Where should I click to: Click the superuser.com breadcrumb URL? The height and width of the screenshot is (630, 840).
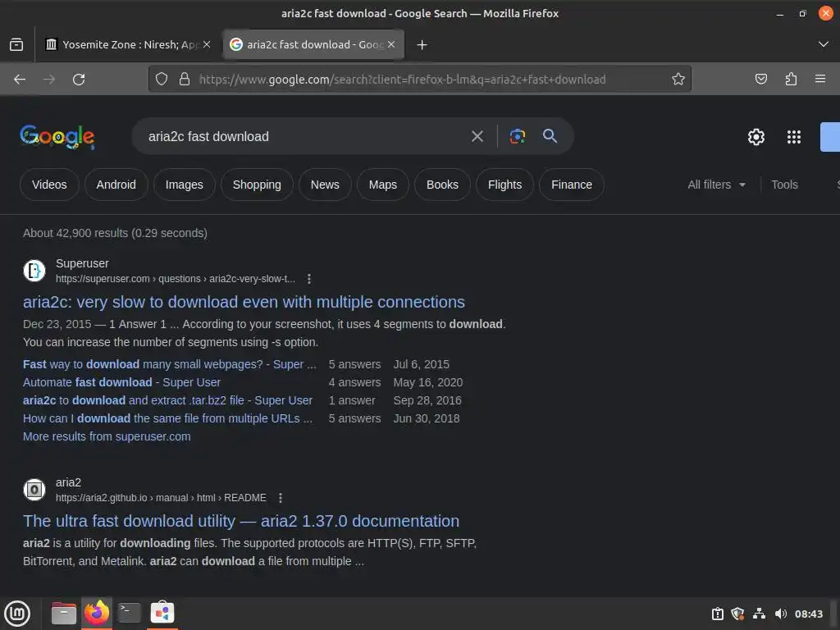pyautogui.click(x=176, y=279)
